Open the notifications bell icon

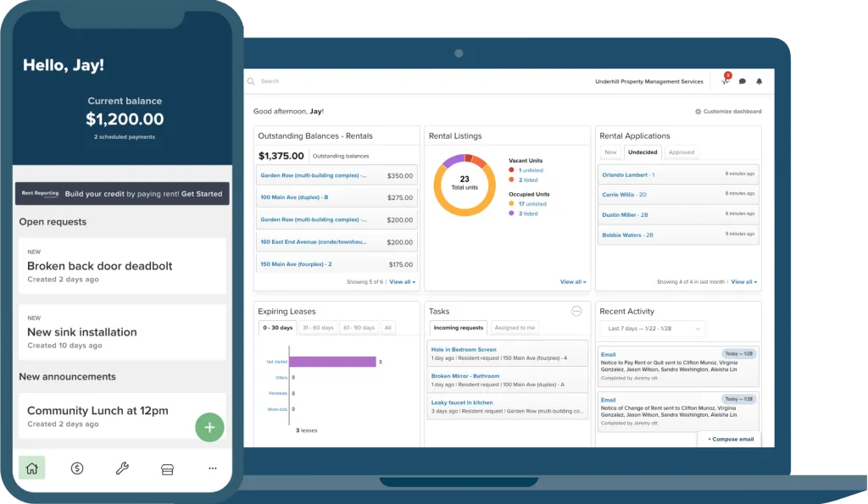(x=759, y=80)
